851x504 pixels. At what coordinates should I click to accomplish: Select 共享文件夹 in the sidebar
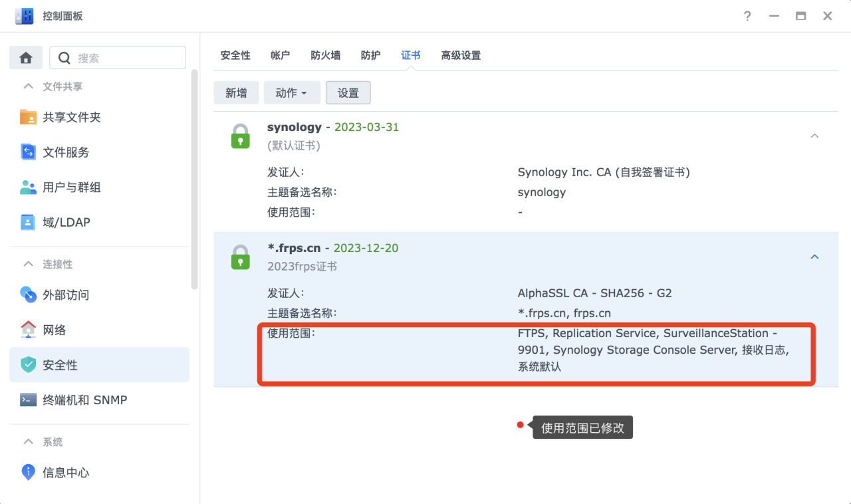(99, 117)
